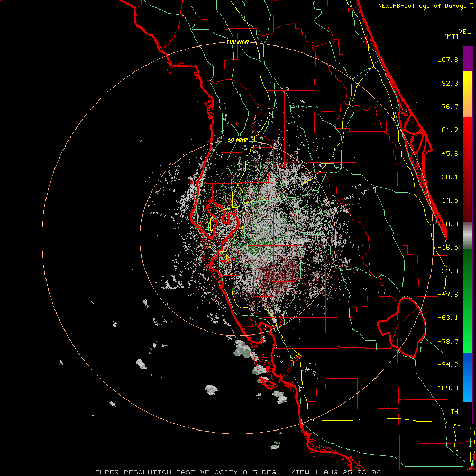The height and width of the screenshot is (476, 476).
Task: Select the 61.2 velocity scale value
Action: 450,130
